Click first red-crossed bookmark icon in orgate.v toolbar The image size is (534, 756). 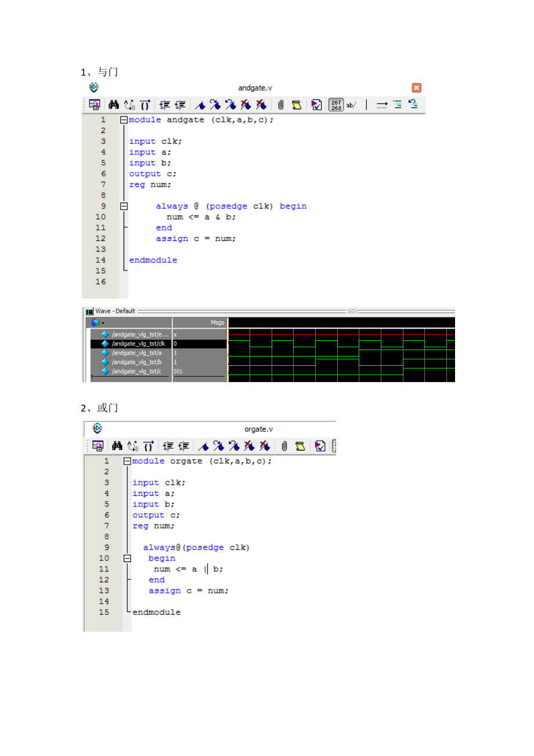(249, 446)
